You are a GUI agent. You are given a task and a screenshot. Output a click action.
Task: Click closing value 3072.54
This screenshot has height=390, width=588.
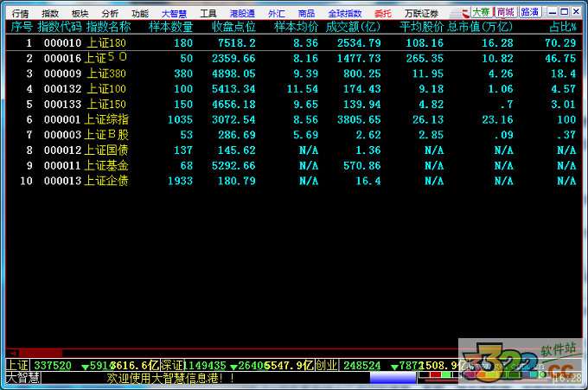point(233,119)
